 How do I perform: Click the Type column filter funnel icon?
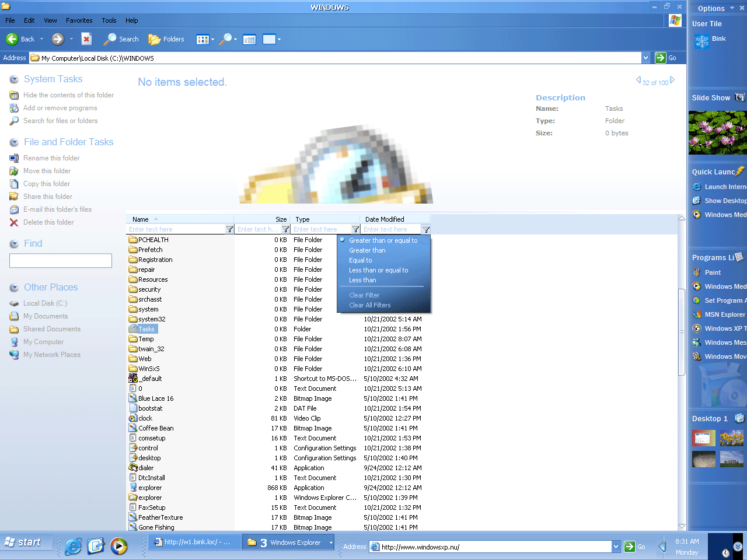(x=355, y=230)
